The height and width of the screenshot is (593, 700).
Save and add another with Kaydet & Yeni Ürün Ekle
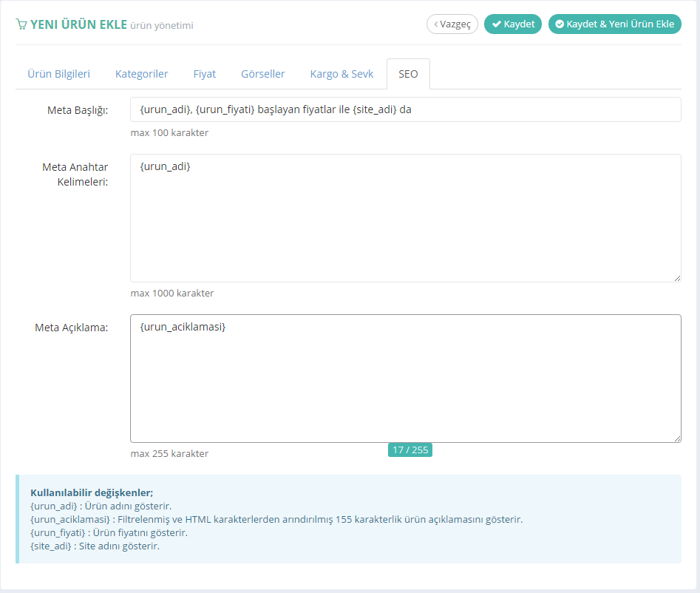614,24
